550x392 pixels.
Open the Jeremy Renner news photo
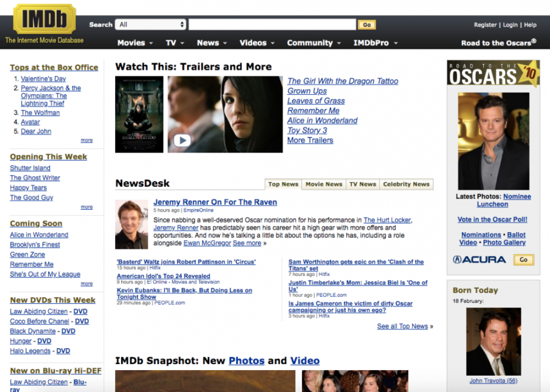tap(131, 224)
